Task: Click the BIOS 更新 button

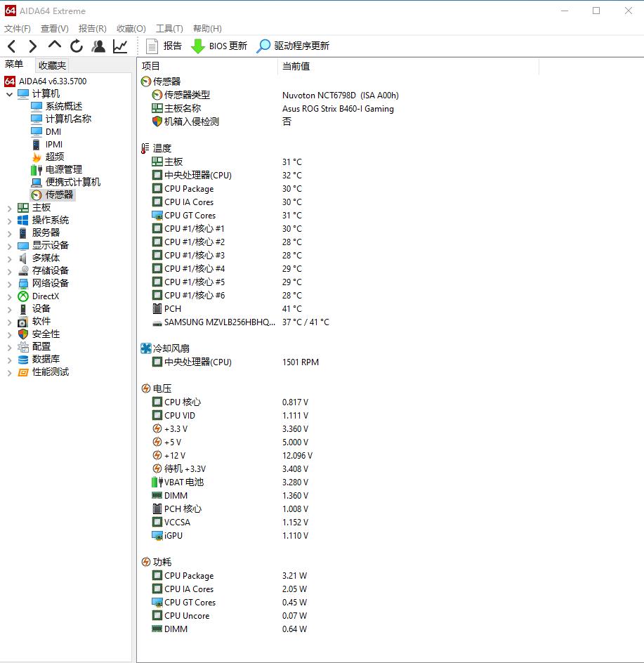Action: 219,46
